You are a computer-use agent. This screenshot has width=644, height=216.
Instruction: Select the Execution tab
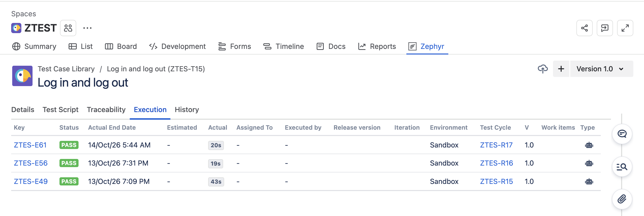150,110
